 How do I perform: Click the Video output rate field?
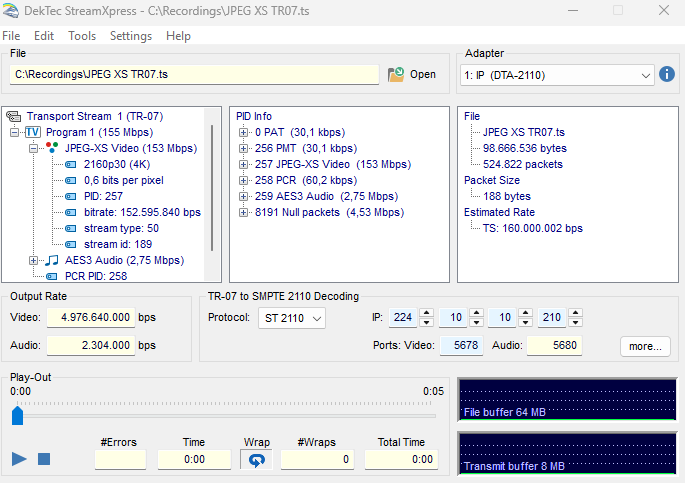[90, 317]
